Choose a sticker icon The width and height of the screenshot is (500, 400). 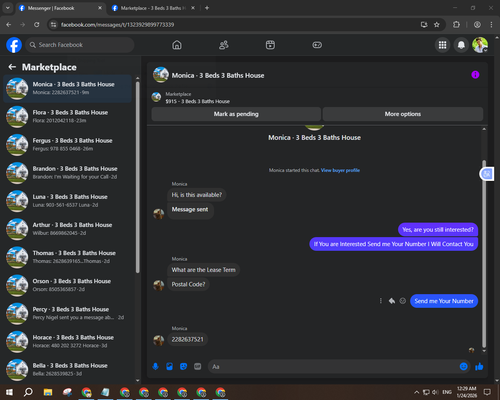coord(183,367)
